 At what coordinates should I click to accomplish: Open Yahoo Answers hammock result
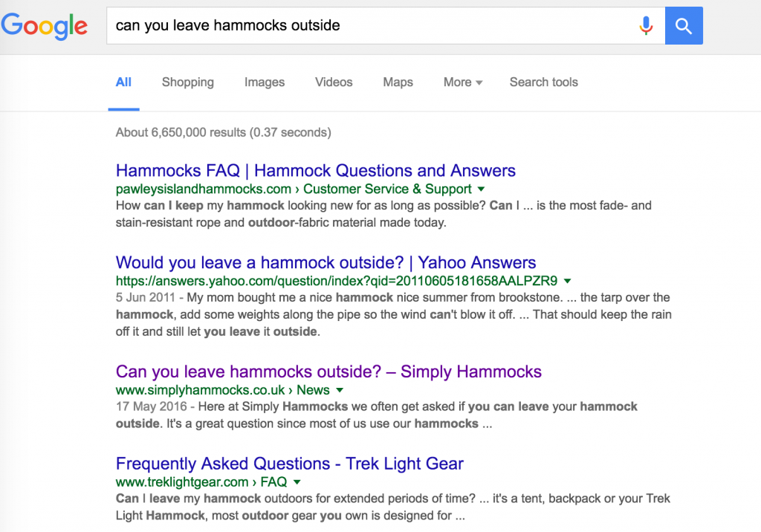[326, 262]
